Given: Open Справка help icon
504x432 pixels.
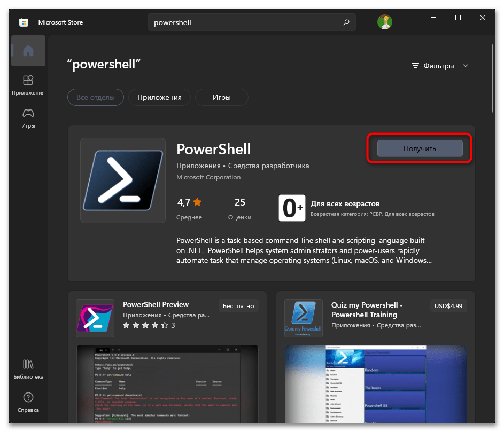Looking at the screenshot, I should click(x=28, y=402).
